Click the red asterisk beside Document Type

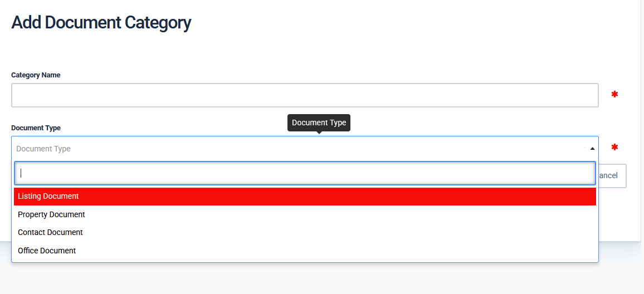(614, 148)
